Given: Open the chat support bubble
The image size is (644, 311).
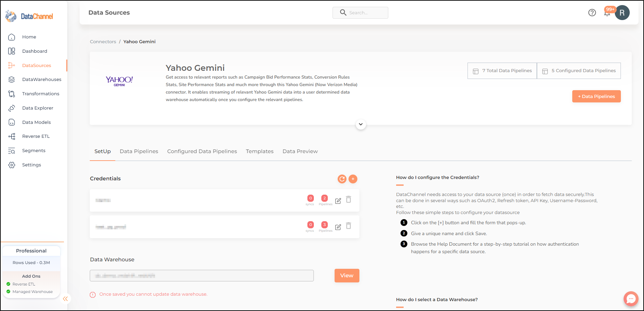Looking at the screenshot, I should [x=631, y=299].
